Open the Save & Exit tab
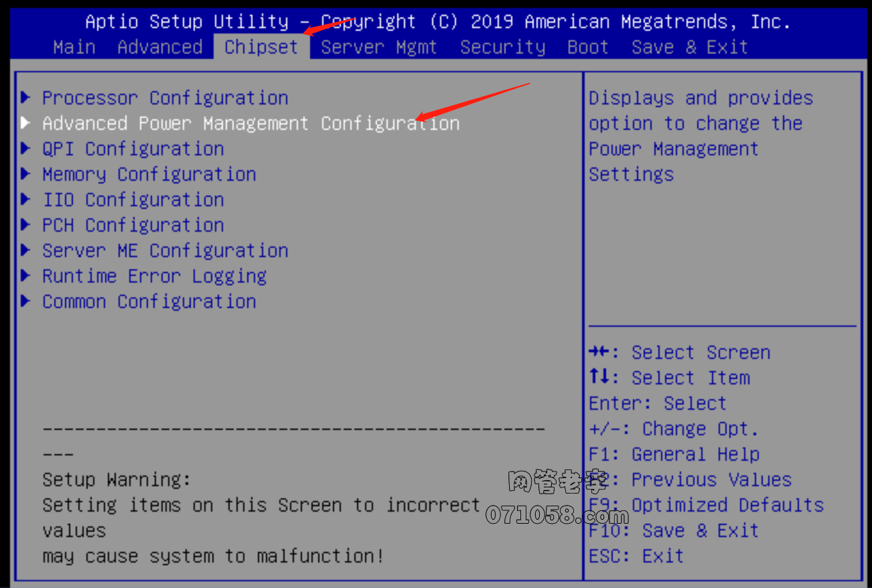This screenshot has width=872, height=588. point(689,48)
